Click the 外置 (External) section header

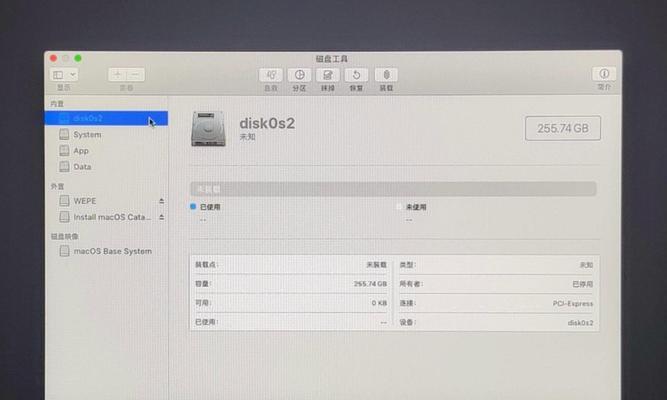57,186
